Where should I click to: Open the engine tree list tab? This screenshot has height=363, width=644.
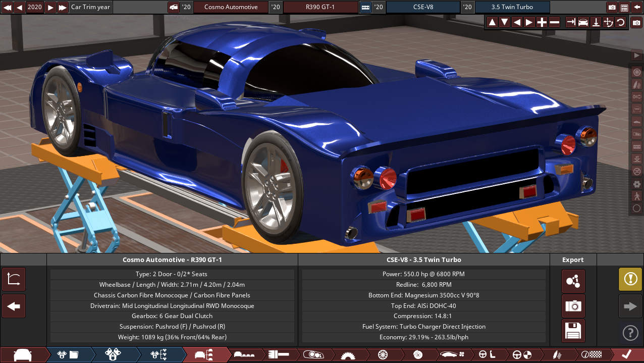coord(159,355)
